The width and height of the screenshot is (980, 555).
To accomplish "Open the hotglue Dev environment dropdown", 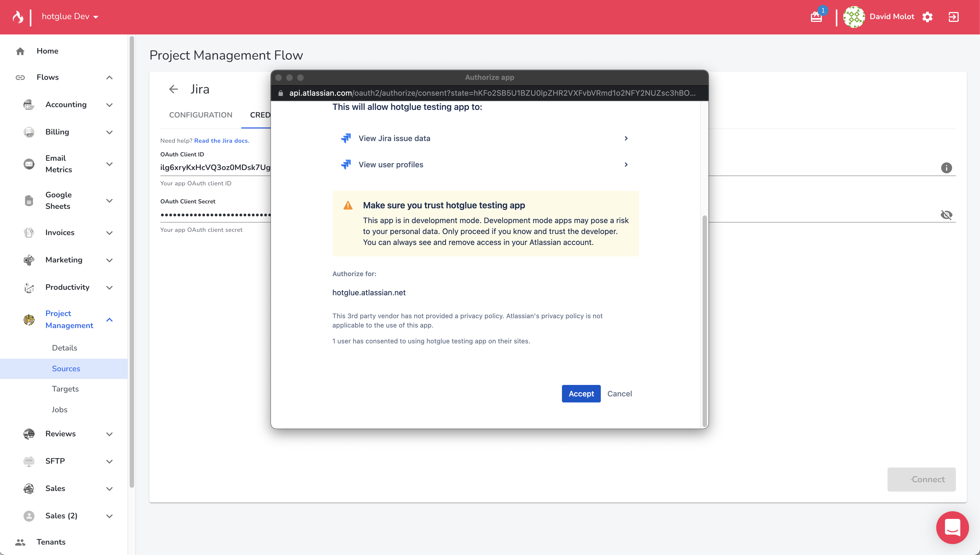I will coord(70,16).
